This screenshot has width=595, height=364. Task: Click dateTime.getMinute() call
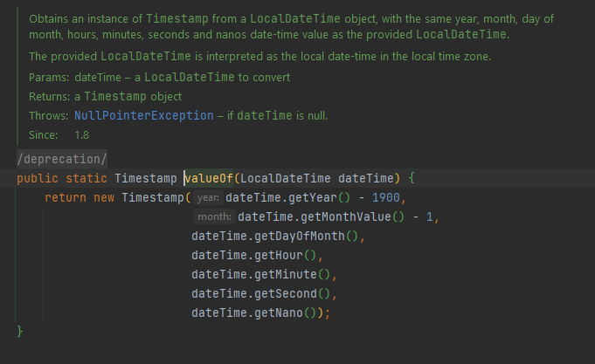261,274
